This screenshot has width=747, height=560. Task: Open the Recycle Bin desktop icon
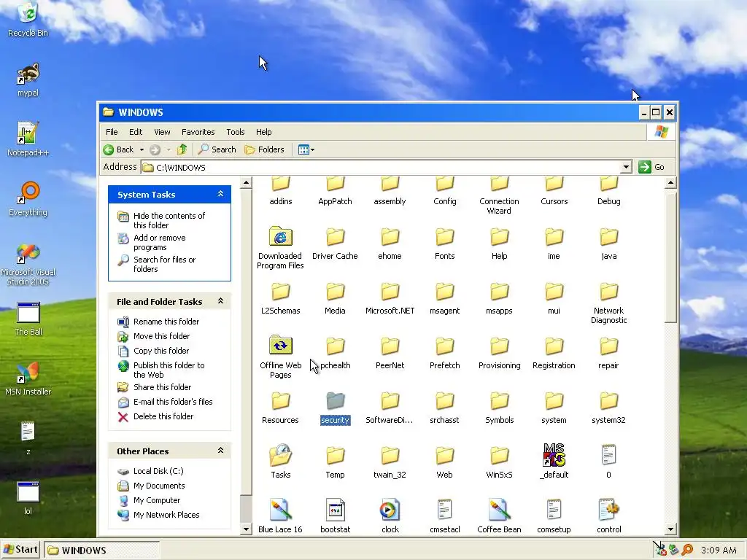[28, 19]
